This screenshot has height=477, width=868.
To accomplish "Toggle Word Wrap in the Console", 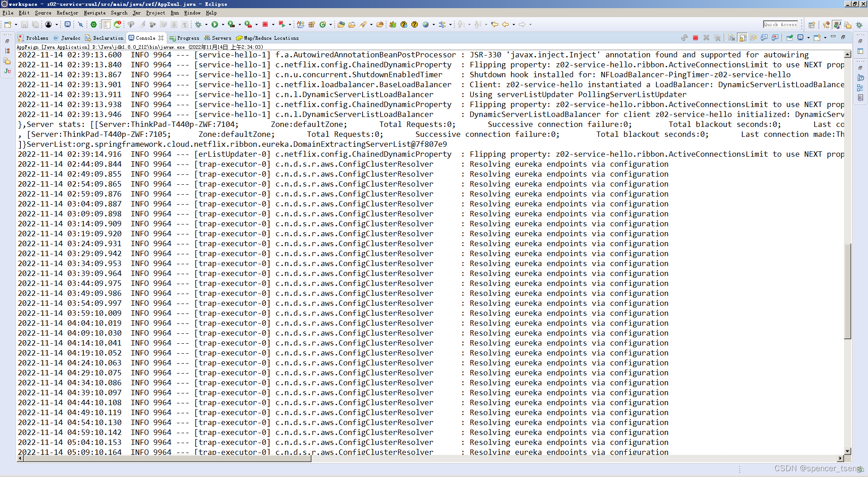I will (x=754, y=38).
